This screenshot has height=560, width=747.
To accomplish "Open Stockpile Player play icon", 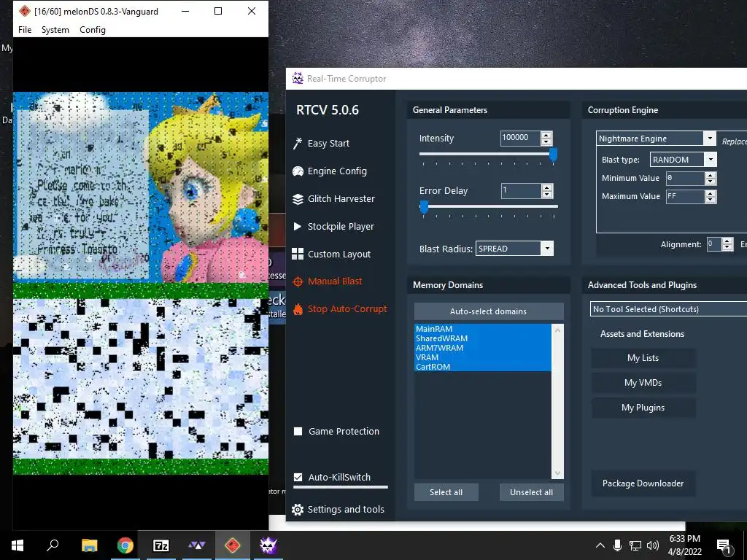I will [x=298, y=226].
